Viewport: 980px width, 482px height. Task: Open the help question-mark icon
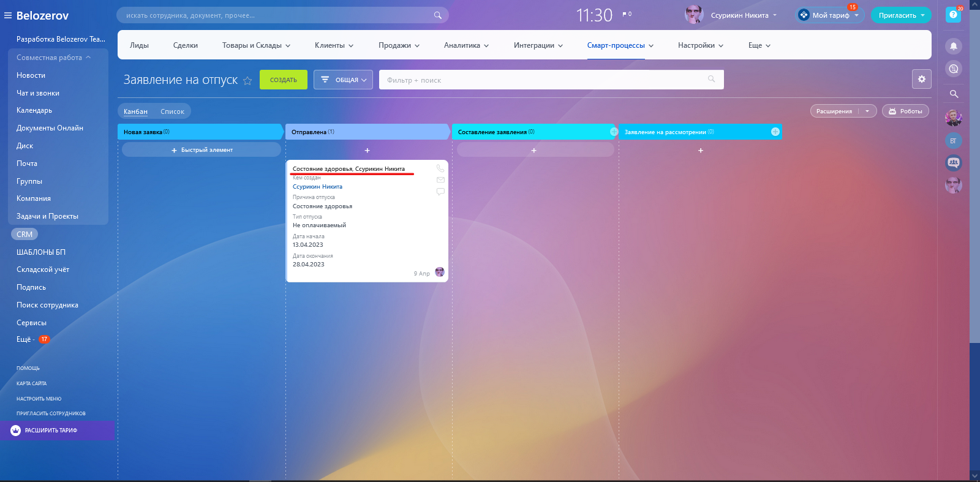coord(953,15)
